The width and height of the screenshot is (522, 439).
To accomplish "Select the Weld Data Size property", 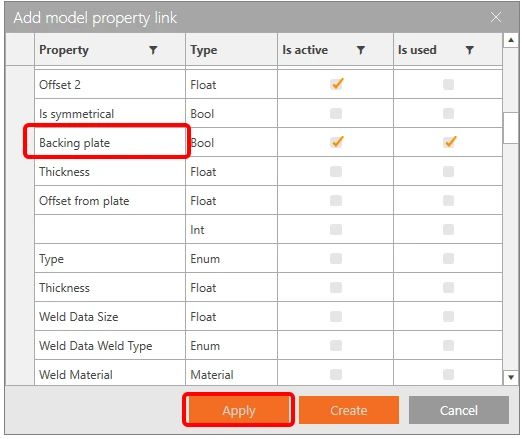I will point(79,316).
